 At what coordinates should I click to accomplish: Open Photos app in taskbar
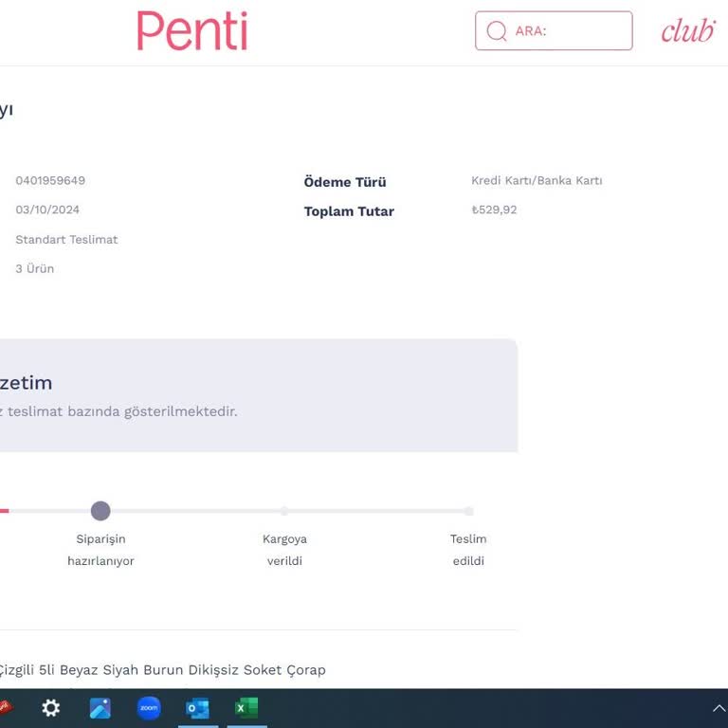tap(100, 708)
